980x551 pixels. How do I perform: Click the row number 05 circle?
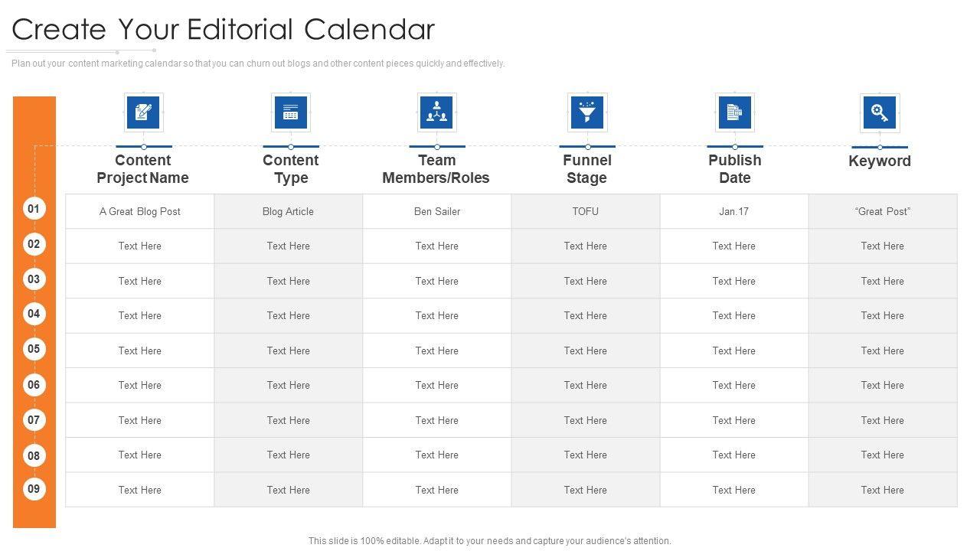pos(34,349)
